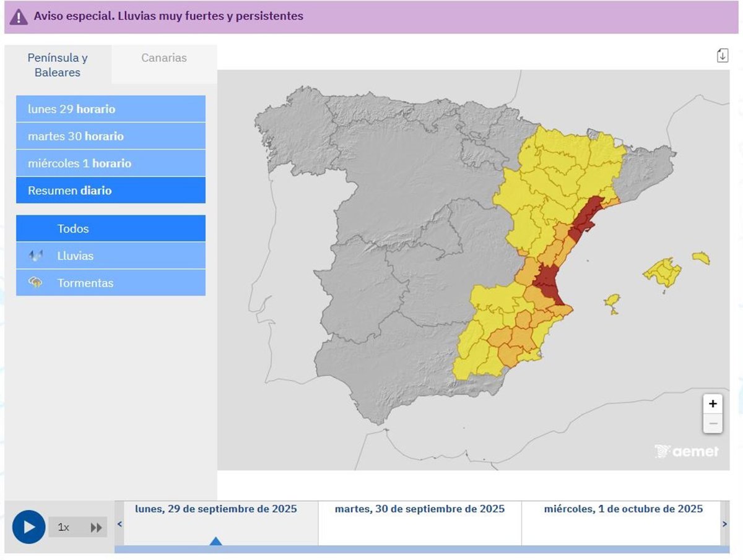The width and height of the screenshot is (743, 560).
Task: Select the Península y Baleares tab
Action: click(x=58, y=65)
